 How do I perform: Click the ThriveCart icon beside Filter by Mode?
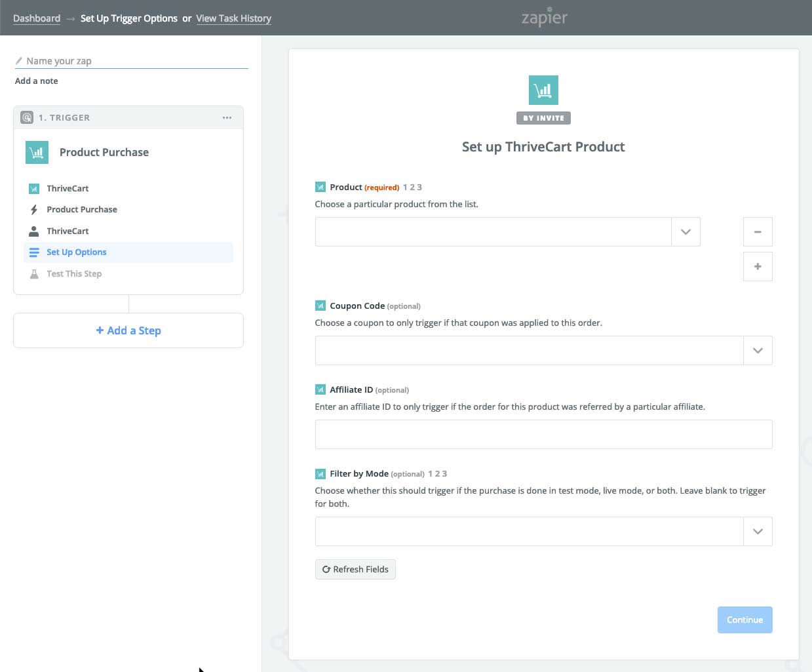point(320,473)
